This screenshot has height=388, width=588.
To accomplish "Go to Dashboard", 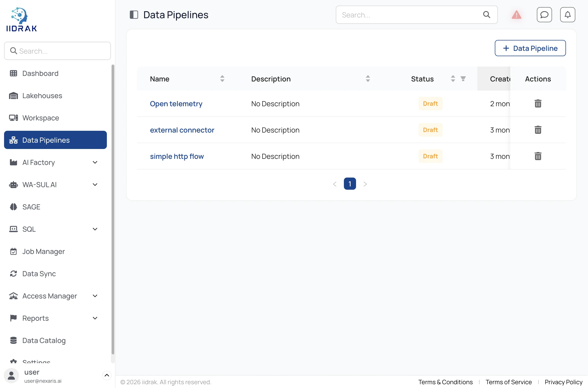I will [x=55, y=73].
